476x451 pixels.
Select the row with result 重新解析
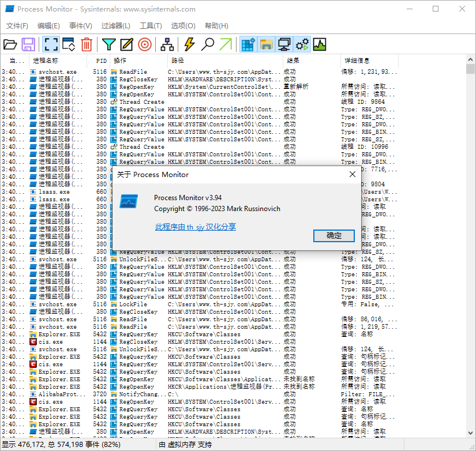199,87
